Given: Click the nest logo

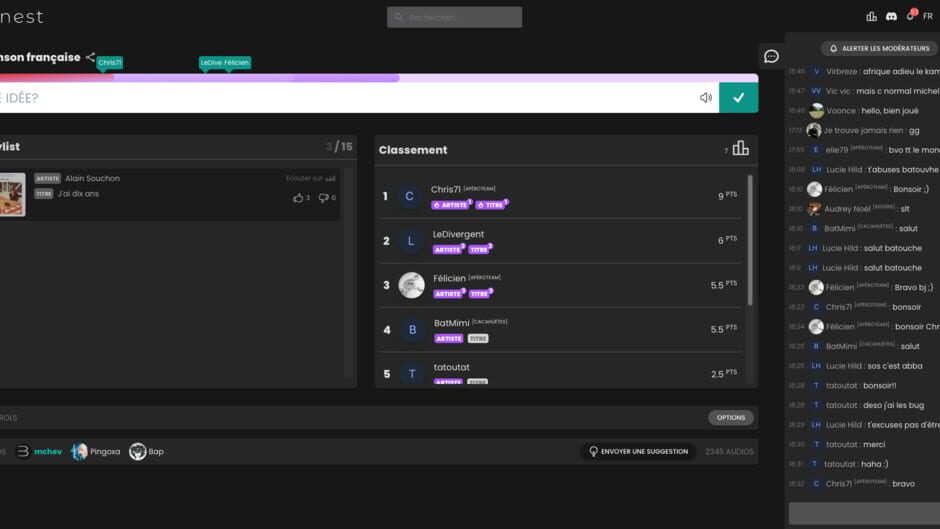Looking at the screenshot, I should (22, 17).
